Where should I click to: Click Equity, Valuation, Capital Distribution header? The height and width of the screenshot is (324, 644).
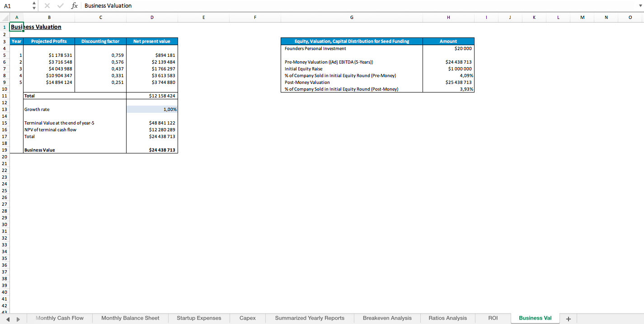[352, 41]
